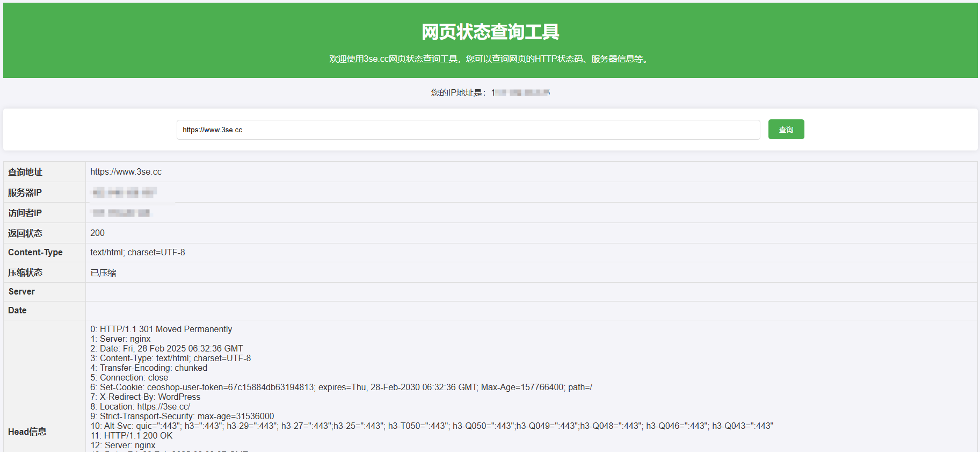The width and height of the screenshot is (980, 452).
Task: Click the 压缩状态 row label
Action: point(25,273)
